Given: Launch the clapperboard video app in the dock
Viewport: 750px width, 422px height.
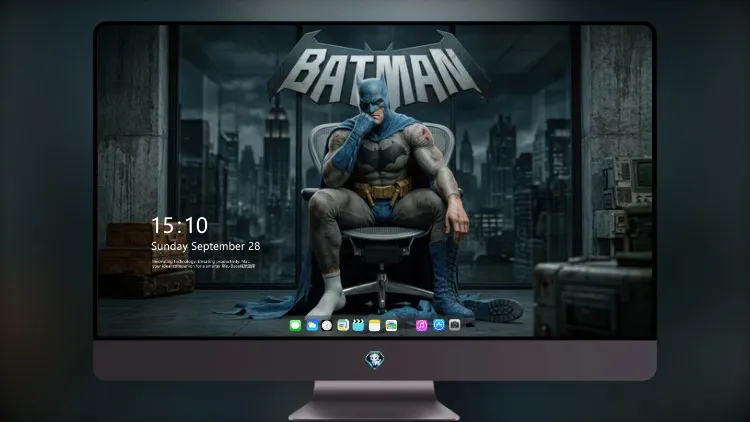Looking at the screenshot, I should (x=358, y=325).
